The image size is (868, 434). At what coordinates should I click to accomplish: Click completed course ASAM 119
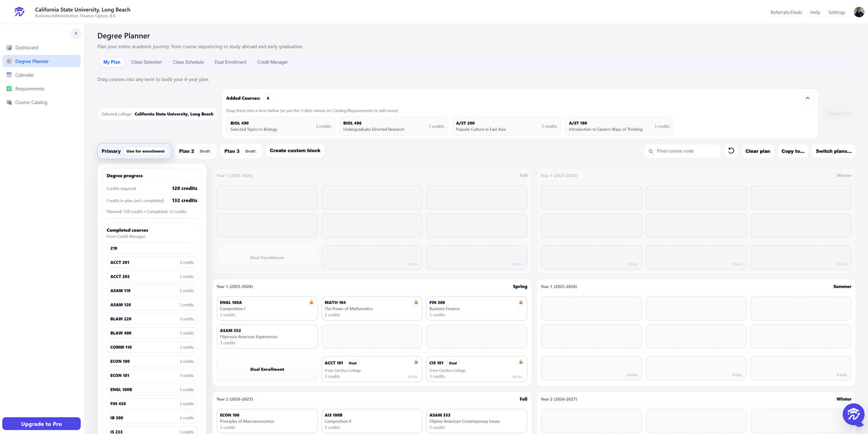pos(152,291)
